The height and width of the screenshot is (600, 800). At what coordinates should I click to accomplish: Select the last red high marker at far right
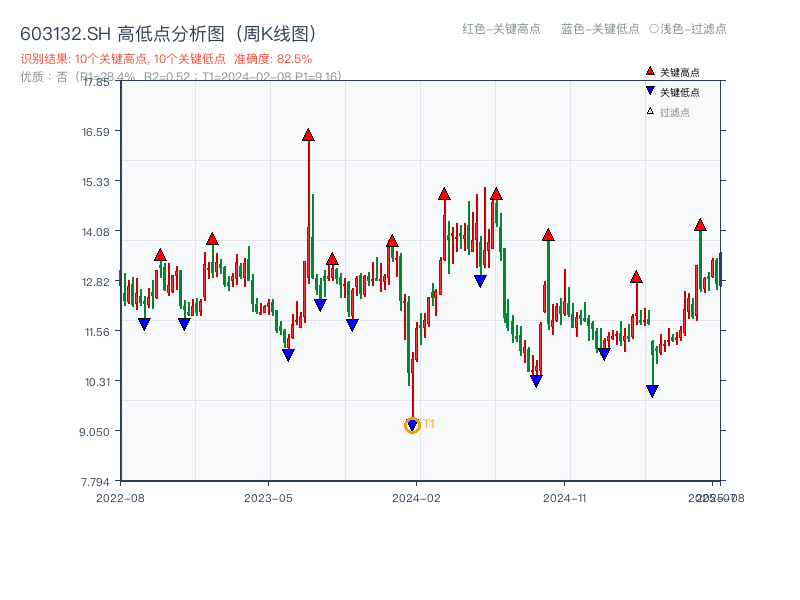[700, 225]
